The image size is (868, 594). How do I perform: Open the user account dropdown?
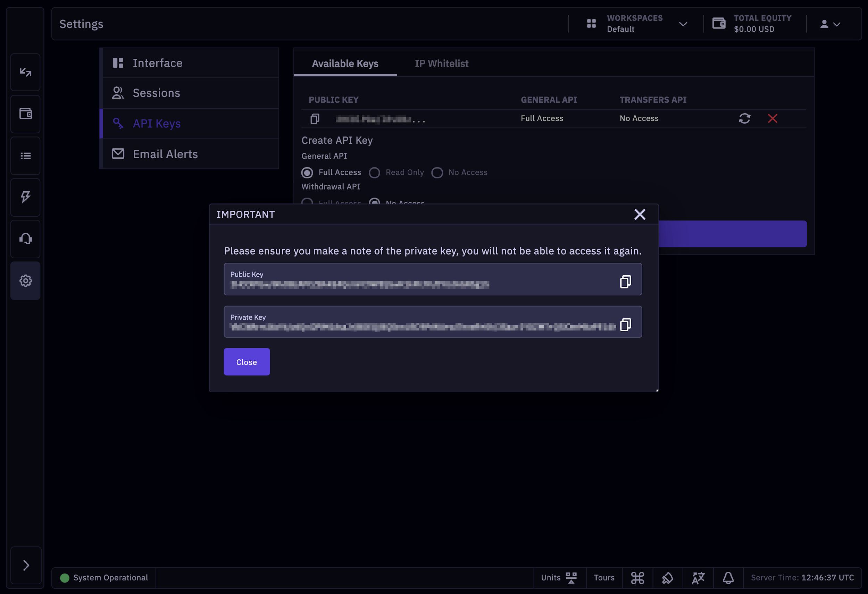point(830,24)
